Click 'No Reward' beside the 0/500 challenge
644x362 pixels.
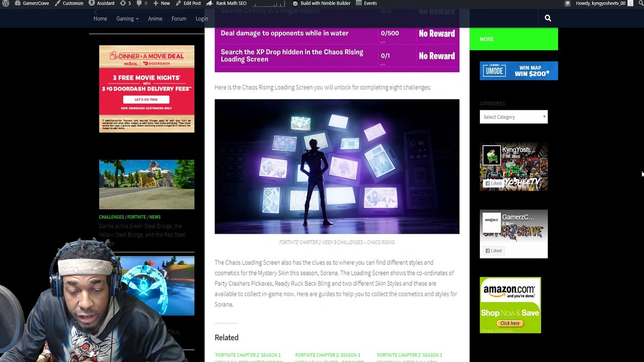pos(437,34)
